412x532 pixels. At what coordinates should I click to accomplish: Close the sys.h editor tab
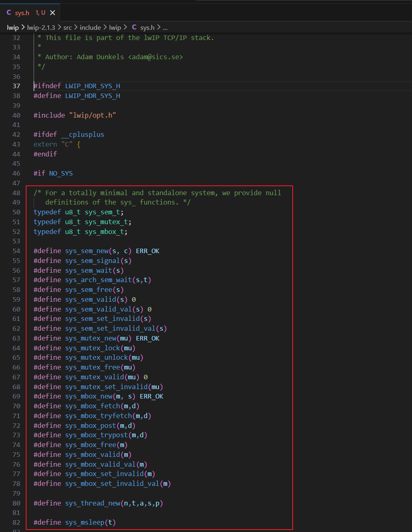coord(53,13)
